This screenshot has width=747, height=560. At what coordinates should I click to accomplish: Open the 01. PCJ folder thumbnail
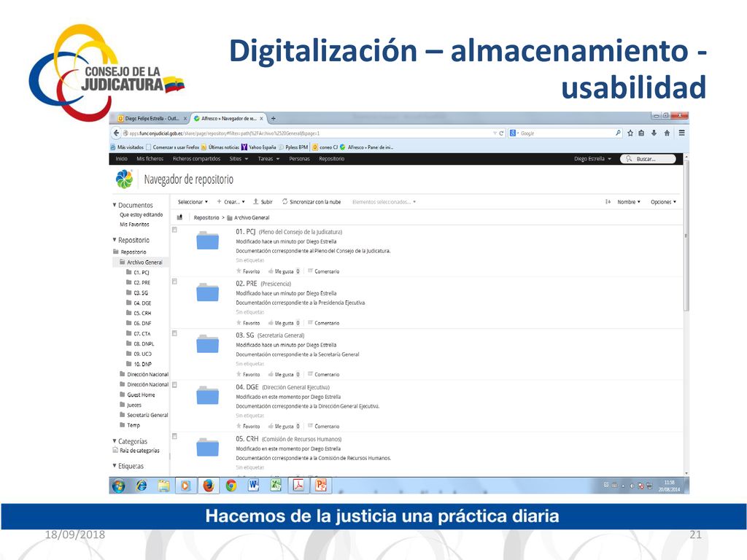click(x=207, y=241)
